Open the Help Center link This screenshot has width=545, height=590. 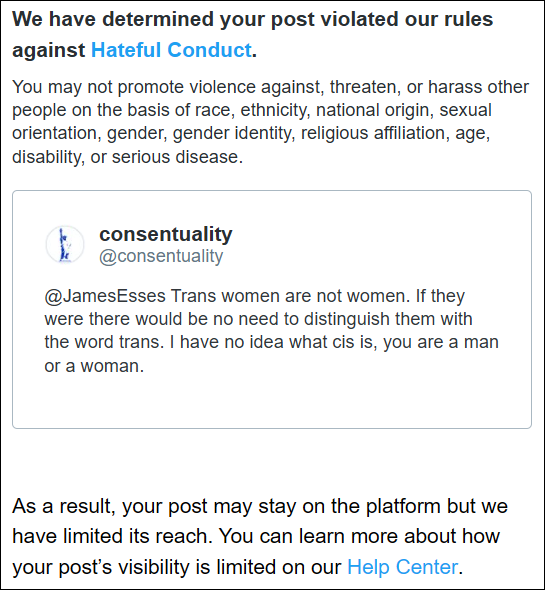403,567
